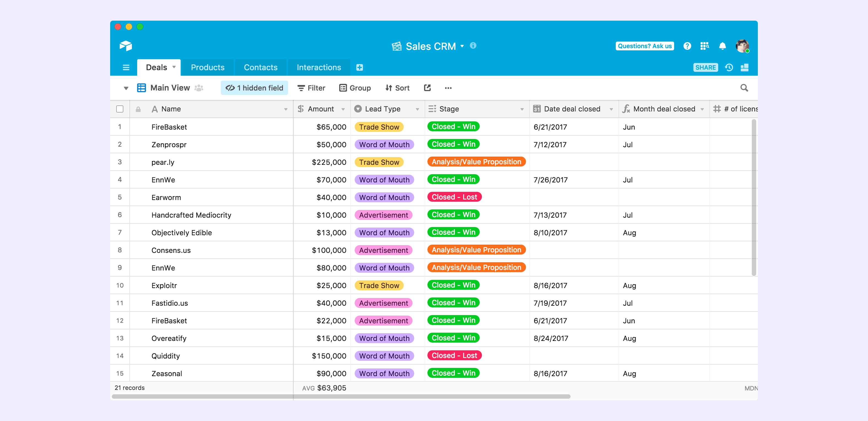Open the notifications bell
The width and height of the screenshot is (868, 421).
722,46
